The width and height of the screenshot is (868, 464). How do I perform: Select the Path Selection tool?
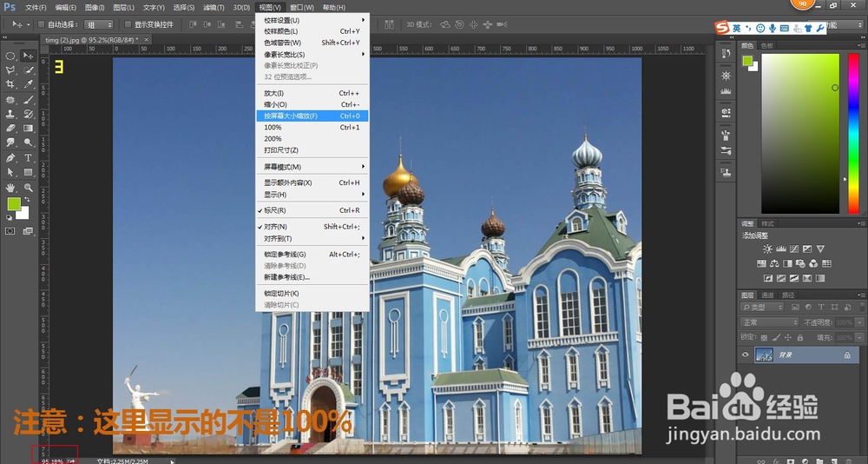click(x=10, y=172)
